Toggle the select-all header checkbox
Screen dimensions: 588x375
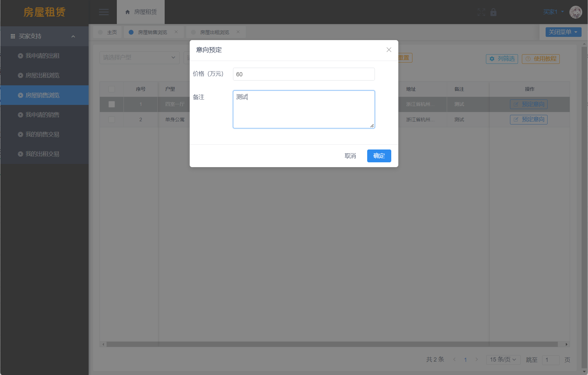pyautogui.click(x=112, y=89)
